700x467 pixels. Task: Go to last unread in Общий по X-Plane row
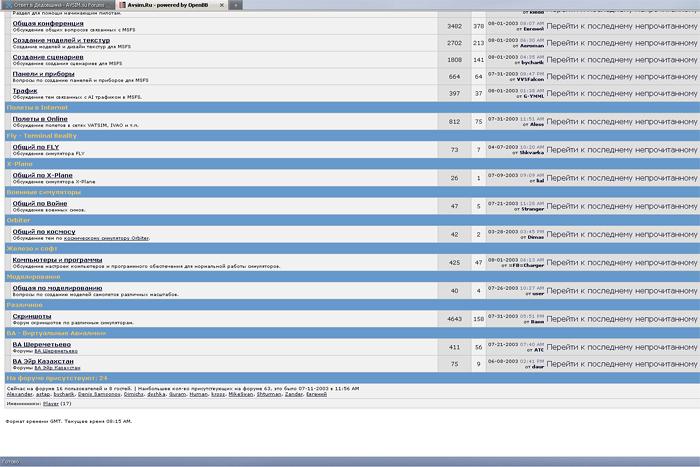[621, 178]
